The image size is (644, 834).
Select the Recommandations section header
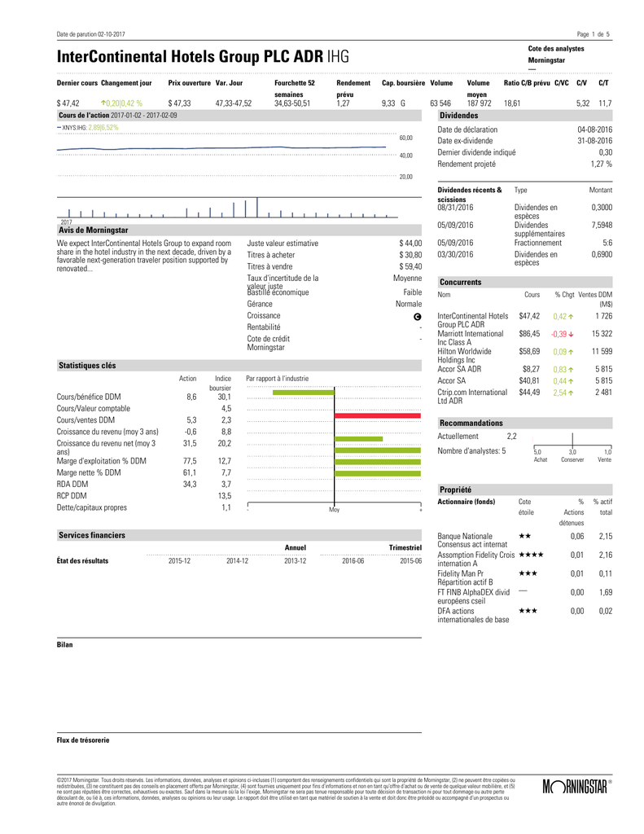tap(525, 423)
